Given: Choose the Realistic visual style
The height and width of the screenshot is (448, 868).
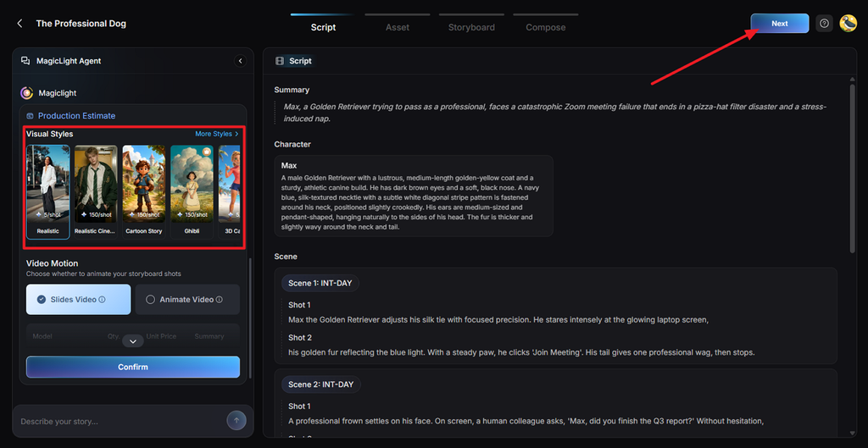Looking at the screenshot, I should pos(48,192).
